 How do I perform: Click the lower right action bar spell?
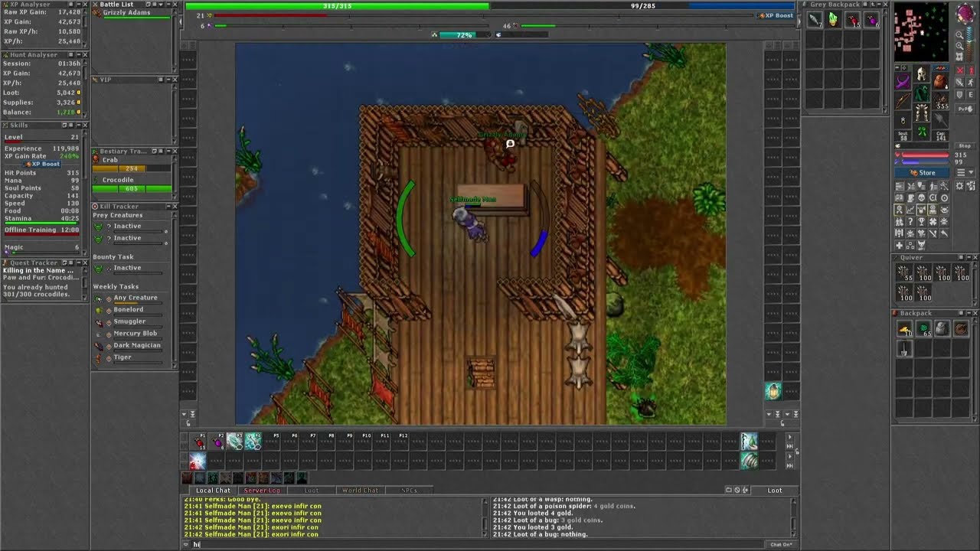pyautogui.click(x=748, y=461)
